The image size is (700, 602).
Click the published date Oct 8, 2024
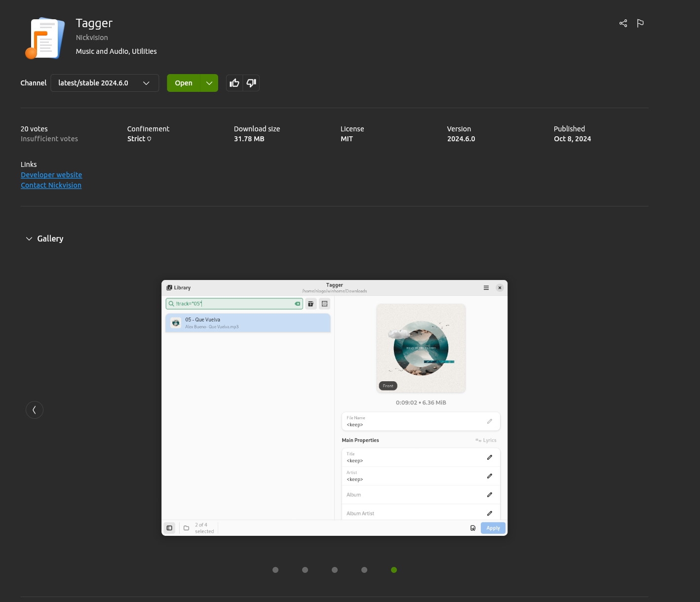[572, 139]
